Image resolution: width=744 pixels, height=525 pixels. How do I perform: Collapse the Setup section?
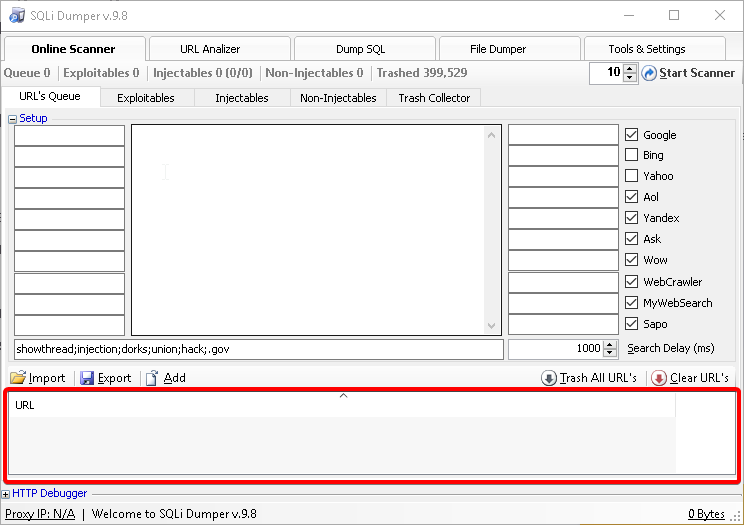pos(13,118)
